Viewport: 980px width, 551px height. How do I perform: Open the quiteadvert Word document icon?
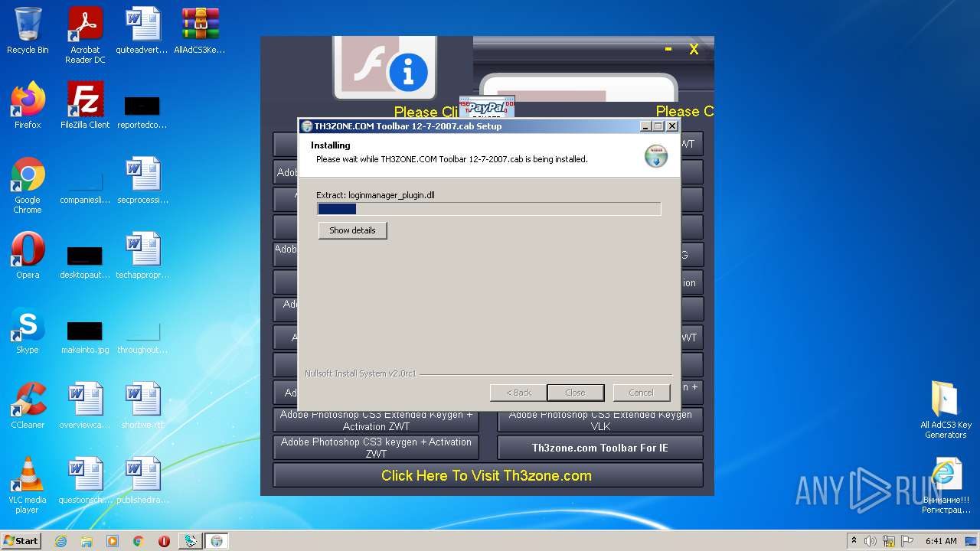(142, 31)
